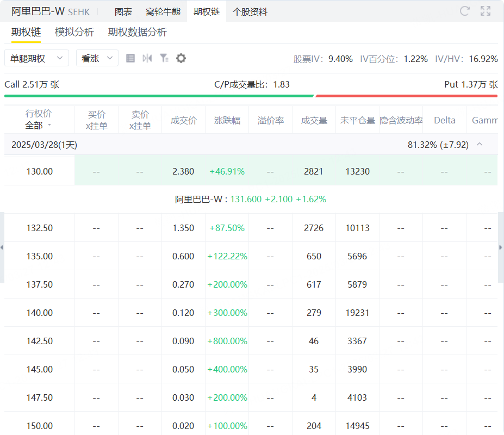The height and width of the screenshot is (435, 504).
Task: Click left-edge panel scroll arrow
Action: click(x=2, y=247)
